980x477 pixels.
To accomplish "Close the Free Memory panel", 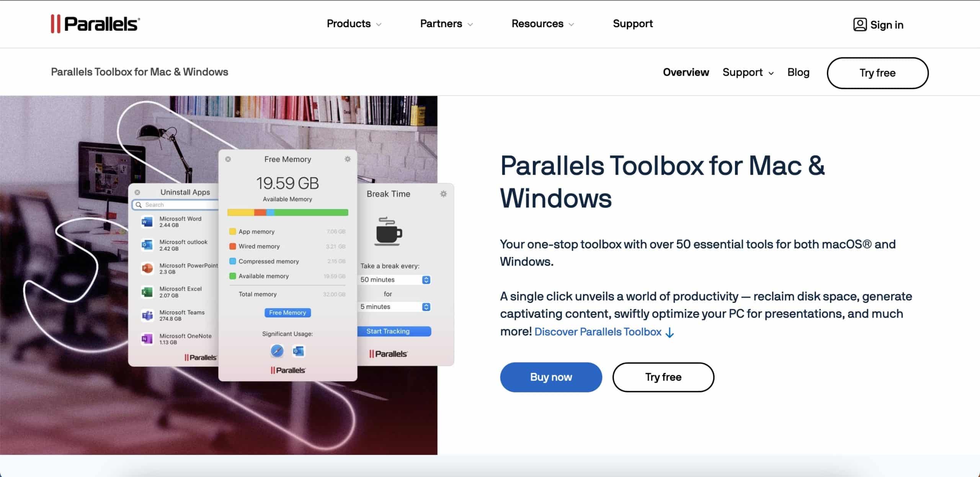I will [228, 159].
